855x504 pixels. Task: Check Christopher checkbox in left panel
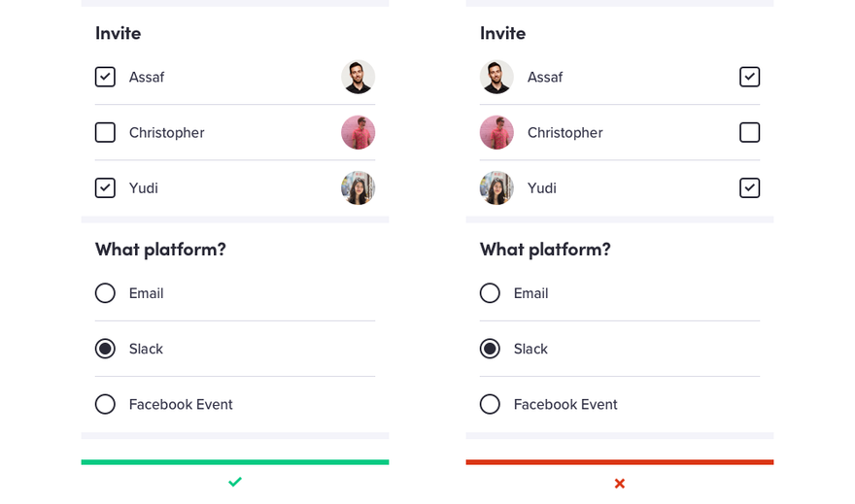point(105,132)
